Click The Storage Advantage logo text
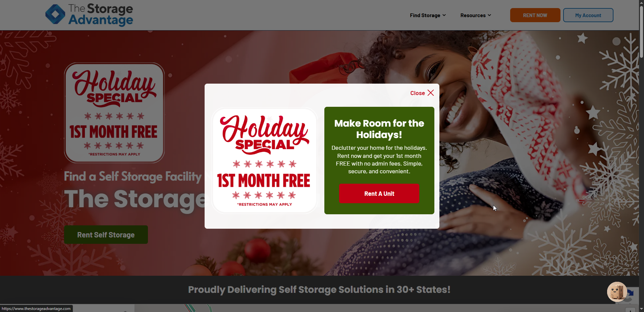Image resolution: width=644 pixels, height=312 pixels. (101, 15)
